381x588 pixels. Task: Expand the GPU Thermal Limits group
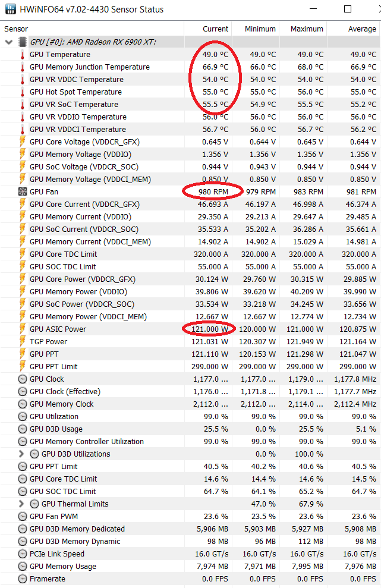click(21, 504)
